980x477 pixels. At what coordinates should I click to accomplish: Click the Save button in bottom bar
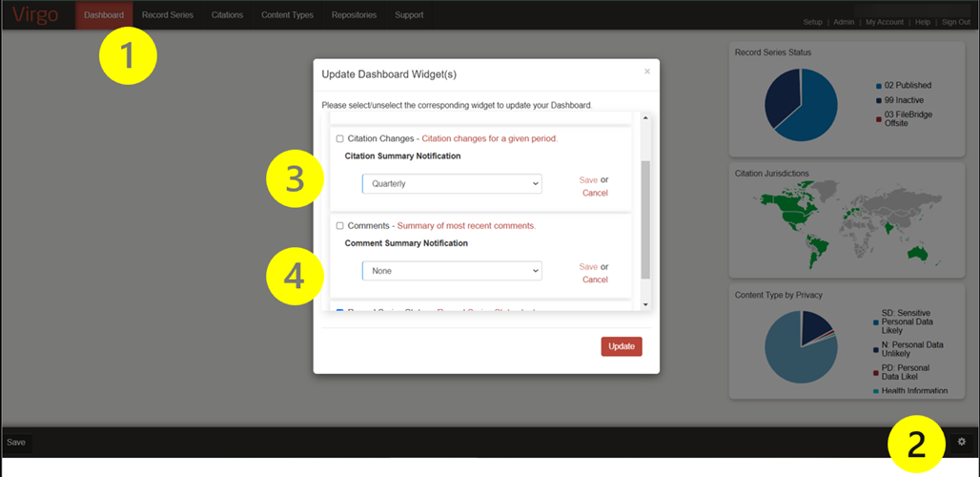(x=16, y=443)
